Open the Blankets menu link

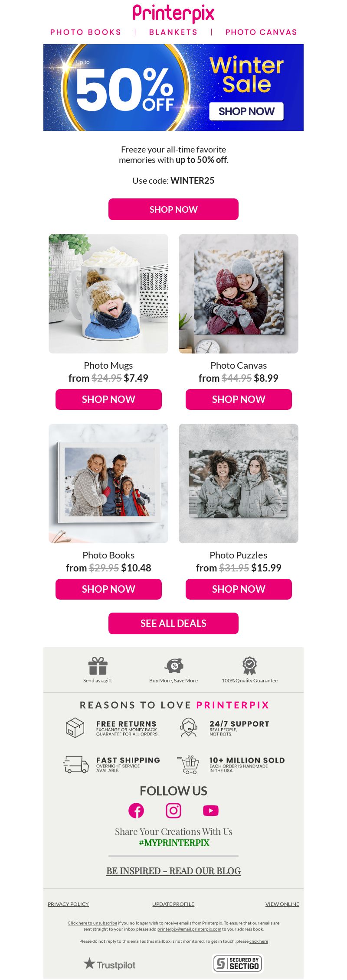[173, 32]
